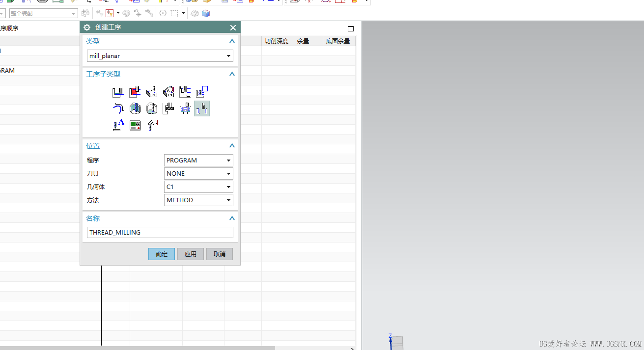This screenshot has width=644, height=350.
Task: Open the 方法 METHOD dropdown
Action: (198, 200)
